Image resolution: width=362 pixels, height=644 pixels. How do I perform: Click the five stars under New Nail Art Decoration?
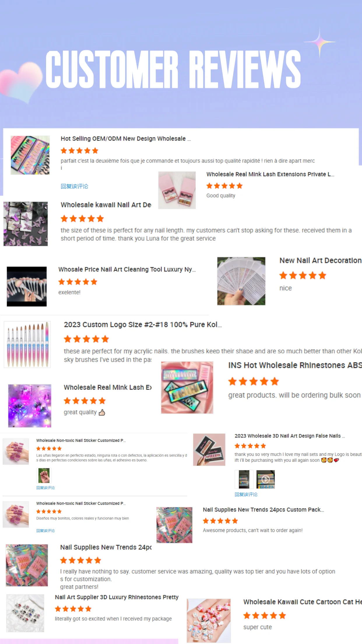[x=303, y=275]
